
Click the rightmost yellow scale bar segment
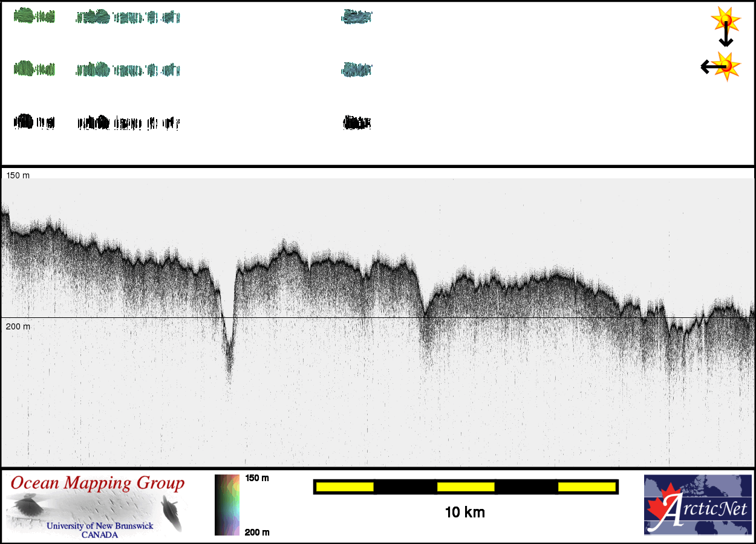(586, 487)
